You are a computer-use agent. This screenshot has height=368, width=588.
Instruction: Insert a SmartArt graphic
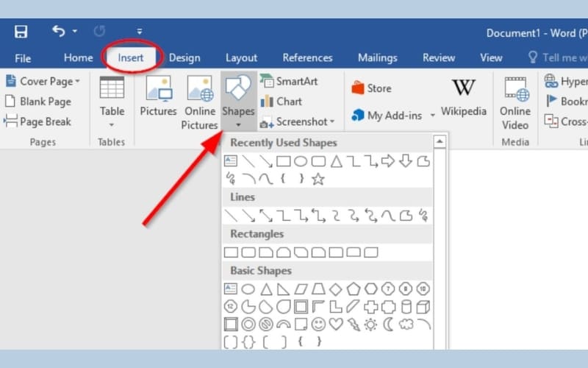(x=289, y=81)
